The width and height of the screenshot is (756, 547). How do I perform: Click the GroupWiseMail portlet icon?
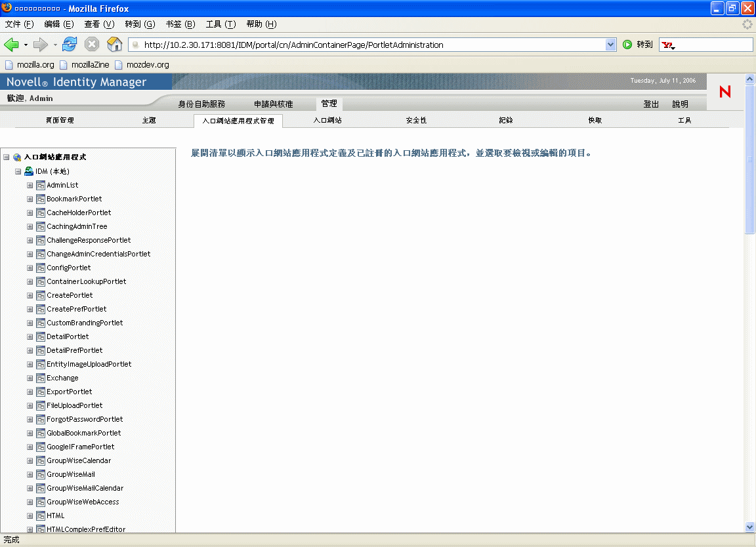41,474
